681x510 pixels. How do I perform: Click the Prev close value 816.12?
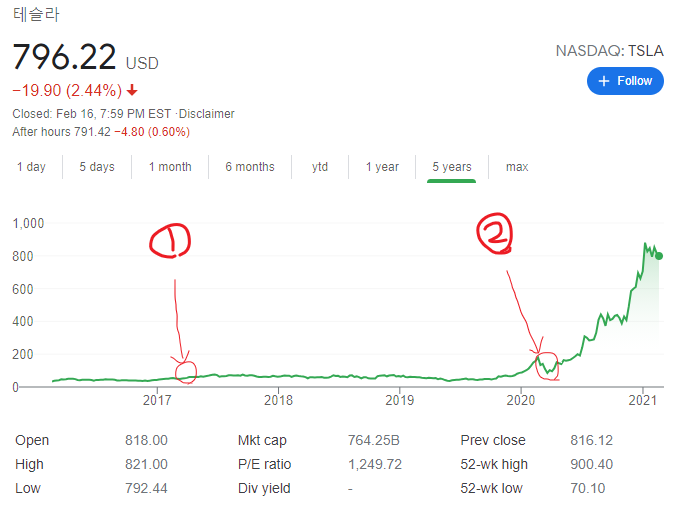coord(592,440)
